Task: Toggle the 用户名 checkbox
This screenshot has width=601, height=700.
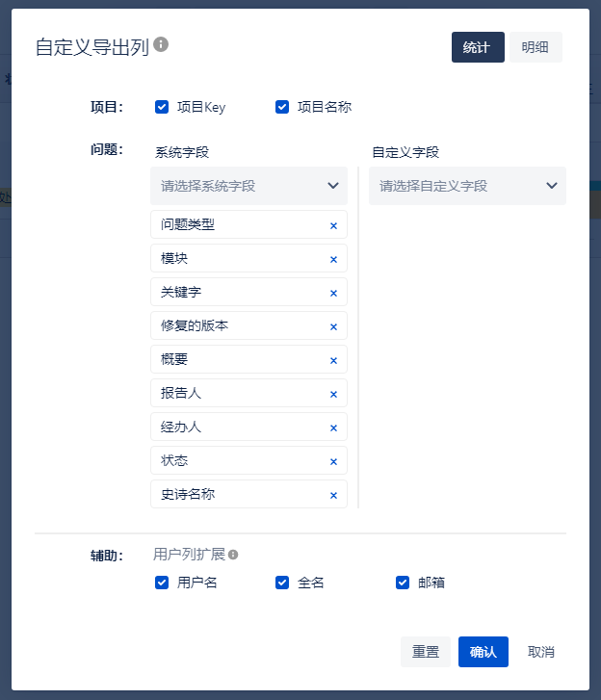Action: pyautogui.click(x=162, y=583)
